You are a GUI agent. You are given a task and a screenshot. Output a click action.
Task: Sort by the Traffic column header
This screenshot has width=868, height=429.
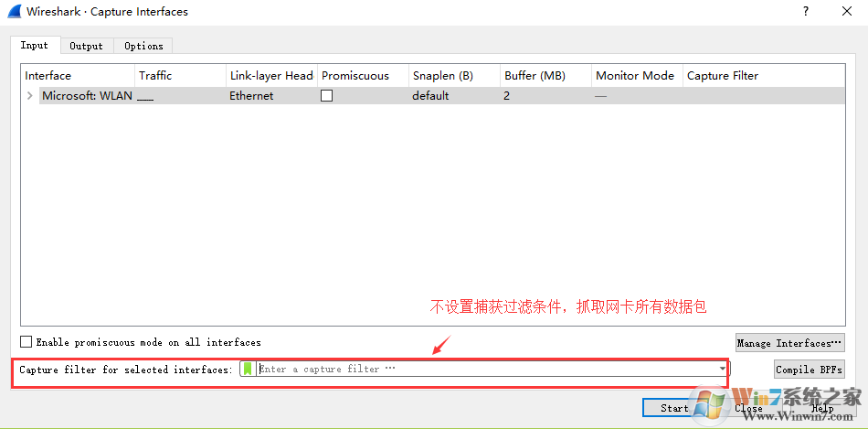pyautogui.click(x=181, y=76)
